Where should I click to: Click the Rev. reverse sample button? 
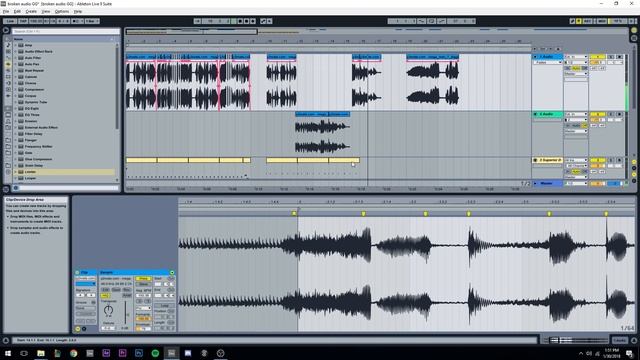[127, 289]
